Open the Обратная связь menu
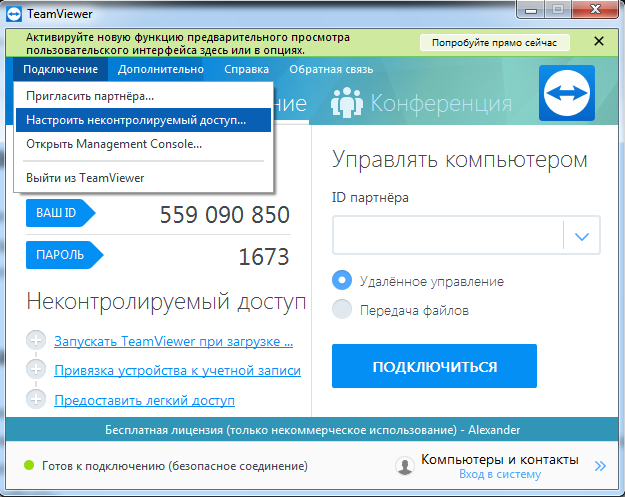Viewport: 625px width, 497px height. (x=331, y=69)
